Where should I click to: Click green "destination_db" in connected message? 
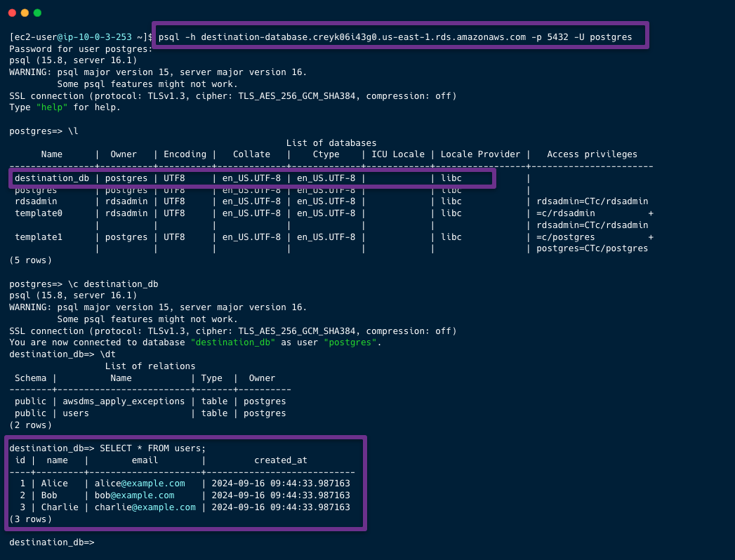[233, 342]
